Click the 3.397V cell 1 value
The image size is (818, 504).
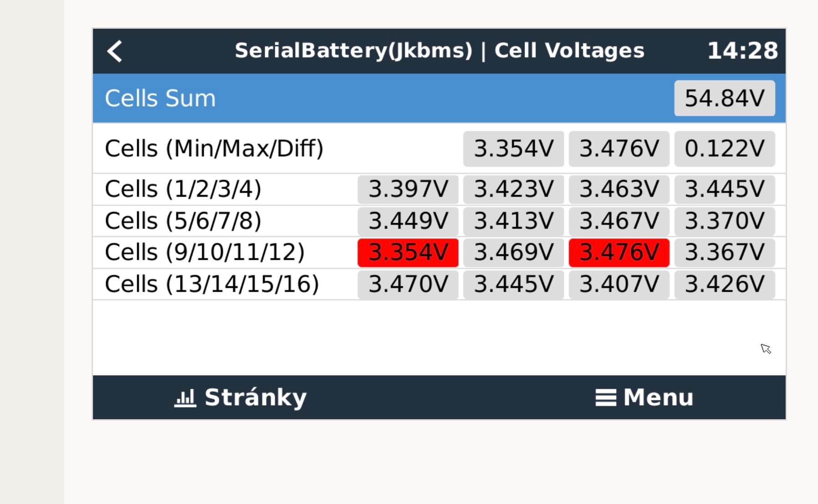point(408,189)
